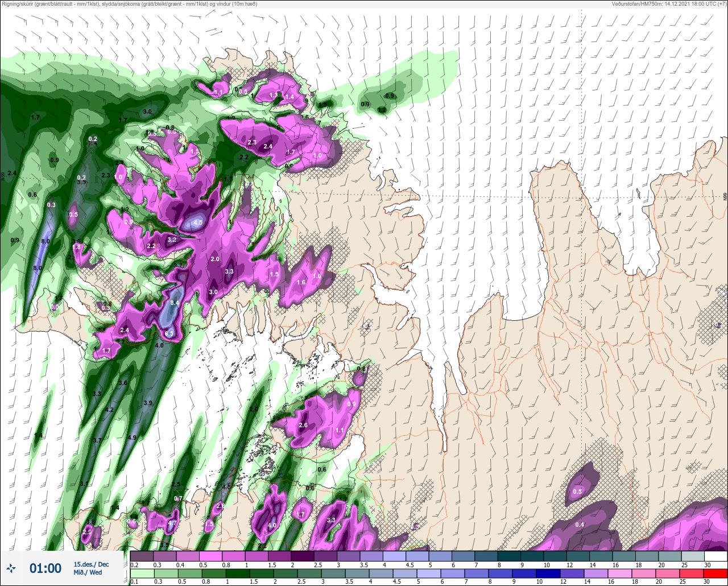Viewport: 728px width, 586px height.
Task: Click the 0.4 snowfall value in the southeast
Action: 580,524
